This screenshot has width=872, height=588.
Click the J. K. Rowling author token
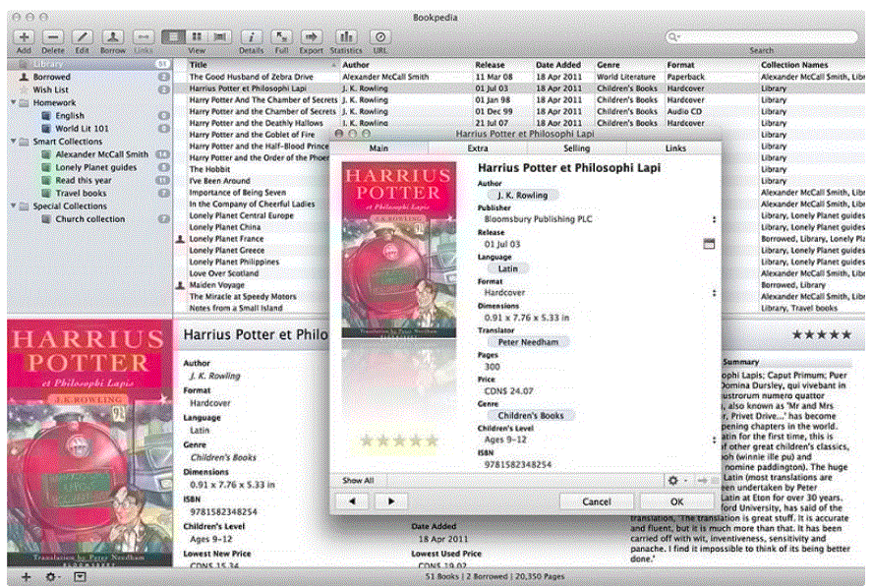click(x=522, y=196)
